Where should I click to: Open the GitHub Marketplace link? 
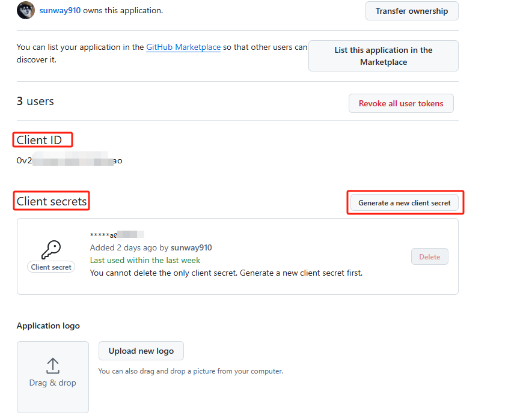183,47
